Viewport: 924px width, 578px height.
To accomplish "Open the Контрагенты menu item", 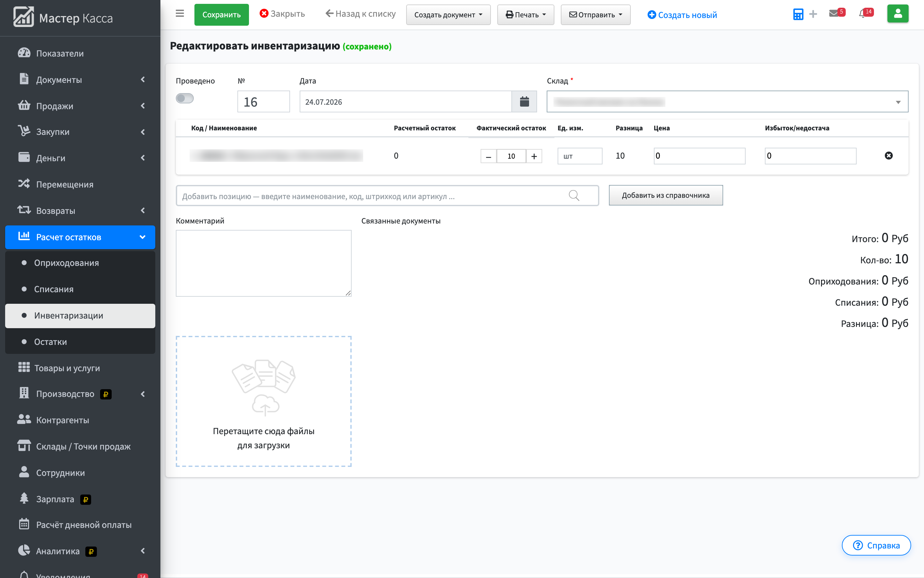I will tap(80, 420).
